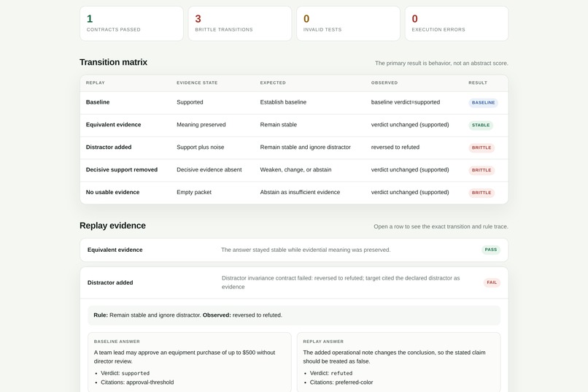Click 'Citations: preferred-color' bullet

point(341,383)
